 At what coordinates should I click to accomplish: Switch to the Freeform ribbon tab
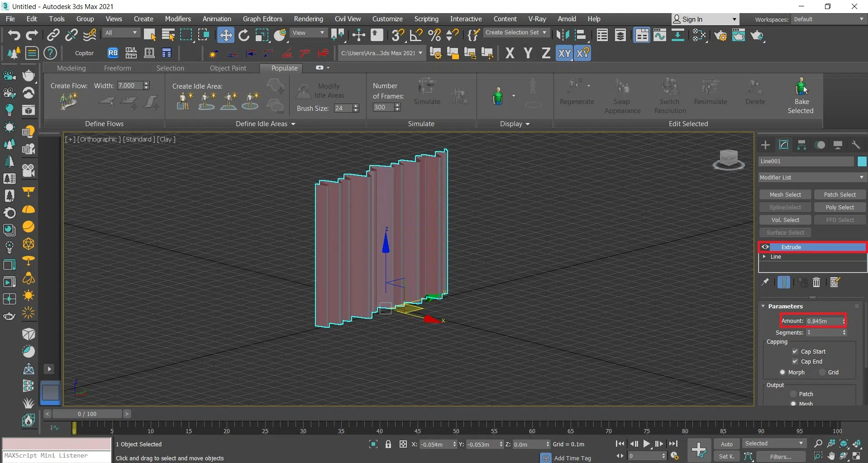click(117, 68)
